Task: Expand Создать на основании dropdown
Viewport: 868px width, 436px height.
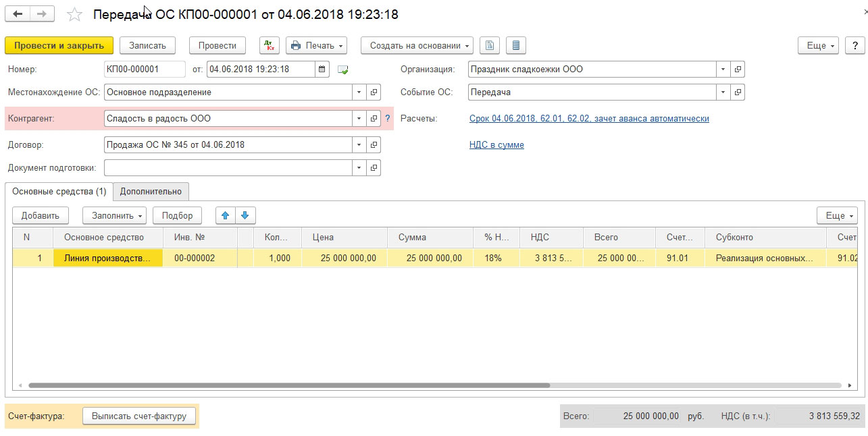Action: (417, 45)
